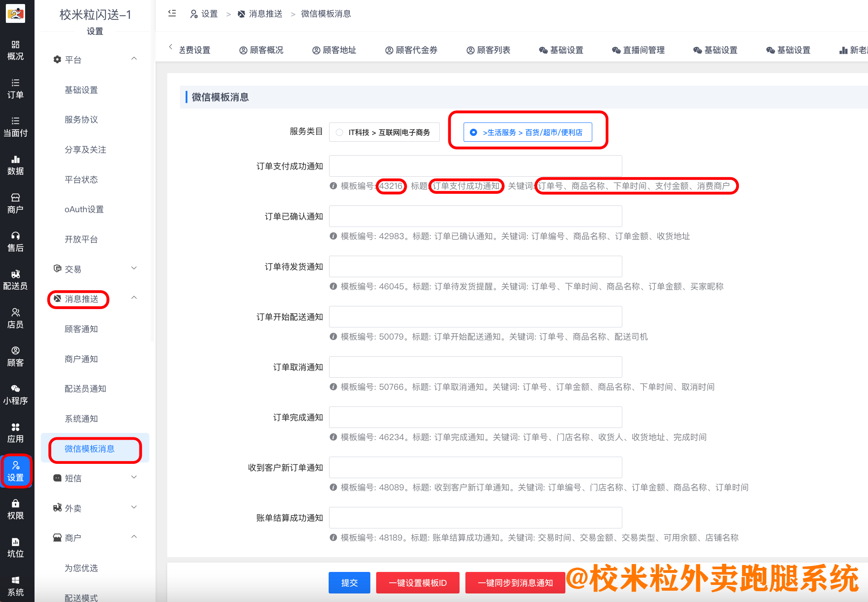This screenshot has height=602, width=868.
Task: Open the 当面付 face-to-face payment icon
Action: click(x=17, y=127)
